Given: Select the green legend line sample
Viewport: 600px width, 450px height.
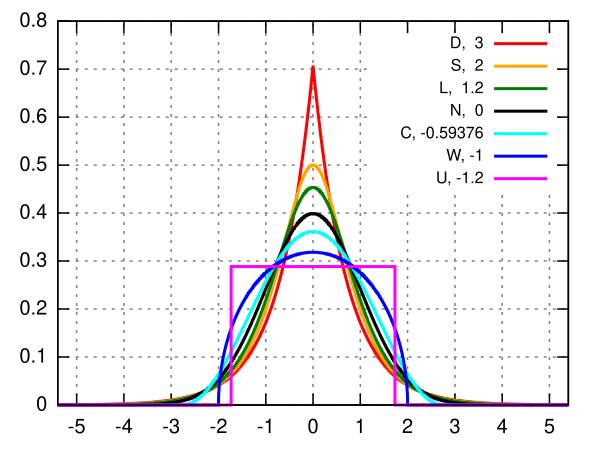Looking at the screenshot, I should point(520,89).
